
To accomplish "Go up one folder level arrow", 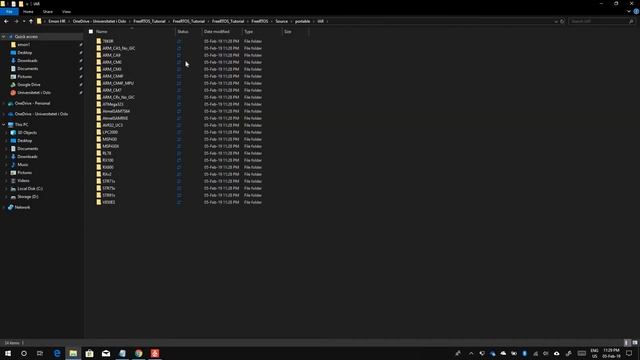I will pyautogui.click(x=31, y=21).
